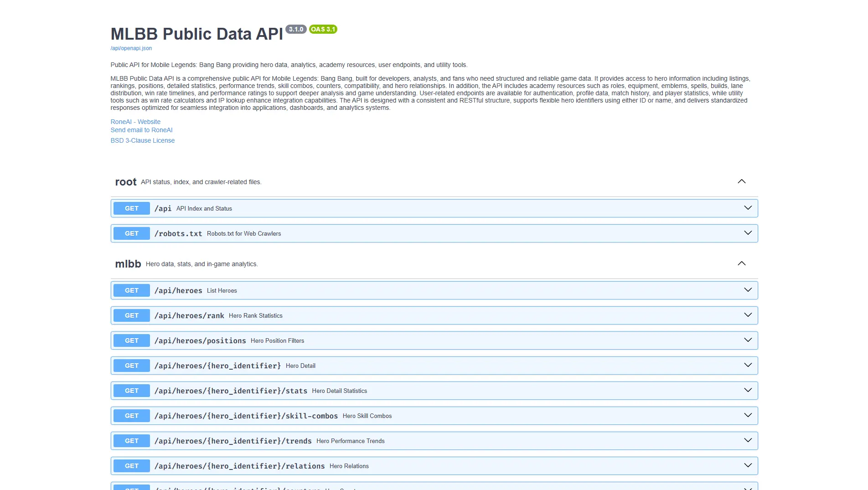Image resolution: width=868 pixels, height=490 pixels.
Task: Collapse the mlbb section chevron
Action: [x=742, y=263]
